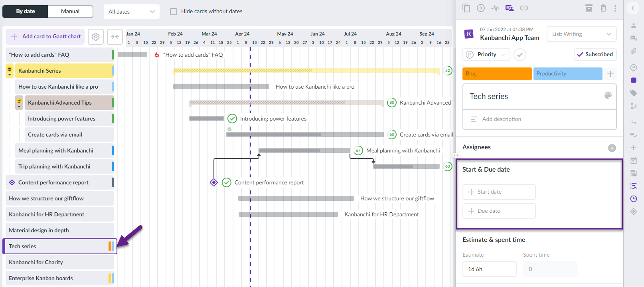Move card with the circled arrow icon
The image size is (644, 287).
pos(481,8)
